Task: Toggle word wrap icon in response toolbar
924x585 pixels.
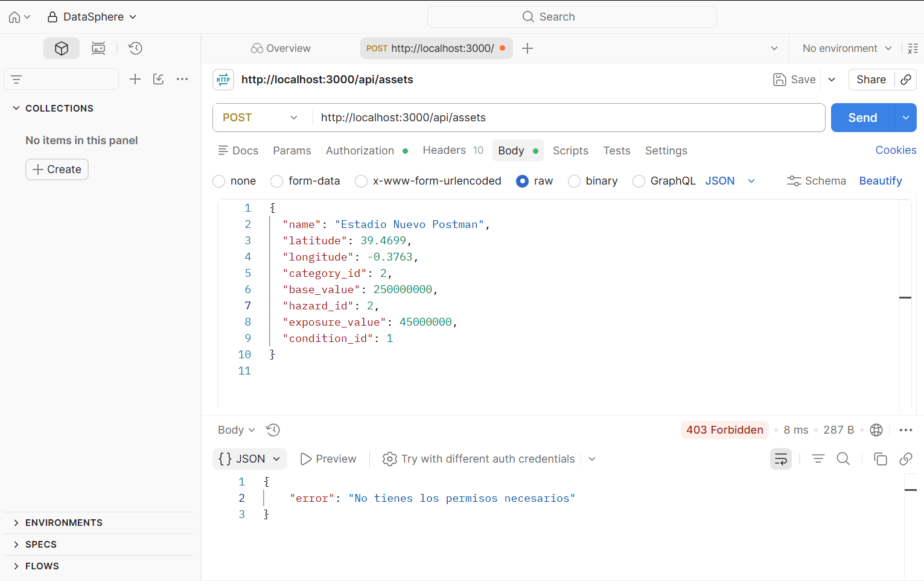Action: (x=781, y=459)
